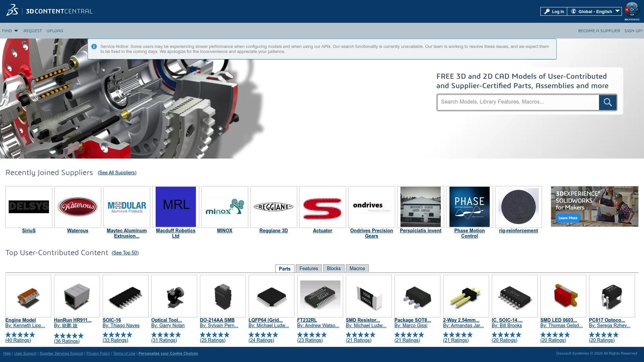The height and width of the screenshot is (362, 644).
Task: Switch to the Features tab
Action: 308,268
